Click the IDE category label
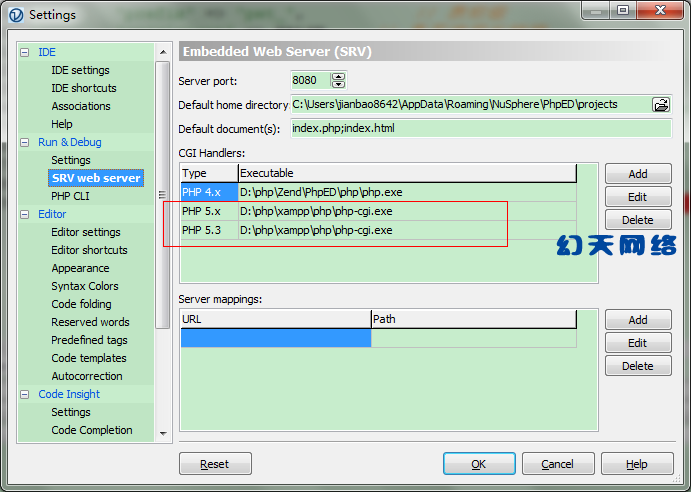 point(47,52)
